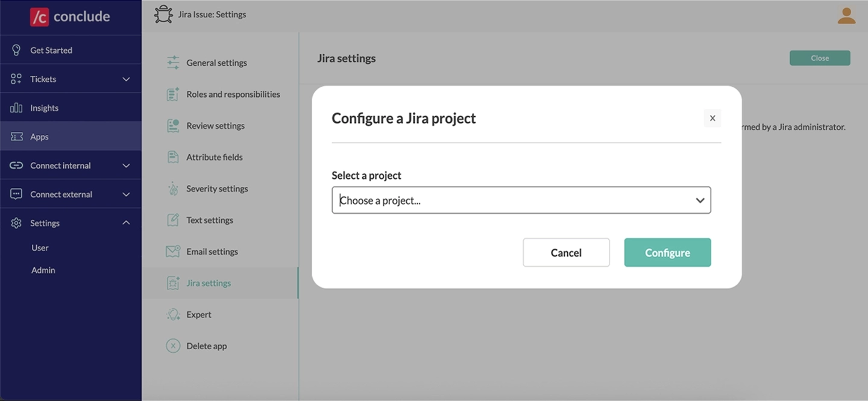
Task: Click the project dropdown arrow
Action: (x=700, y=200)
